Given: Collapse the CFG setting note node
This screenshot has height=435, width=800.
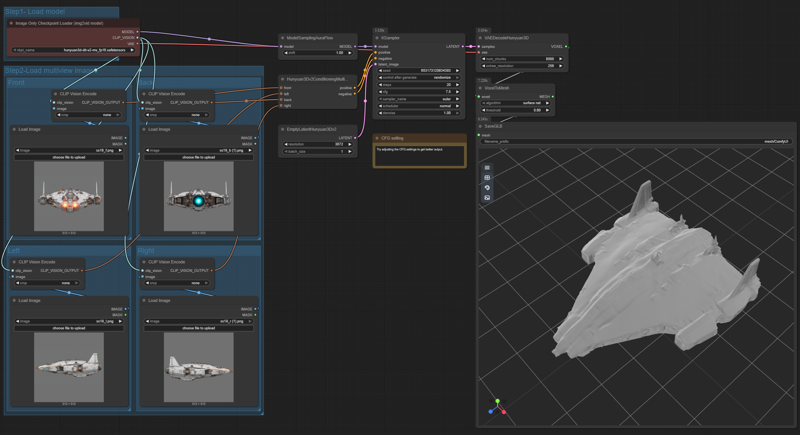Looking at the screenshot, I should pyautogui.click(x=377, y=138).
